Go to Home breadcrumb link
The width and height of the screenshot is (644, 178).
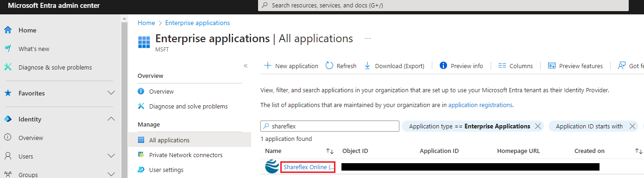click(x=146, y=23)
